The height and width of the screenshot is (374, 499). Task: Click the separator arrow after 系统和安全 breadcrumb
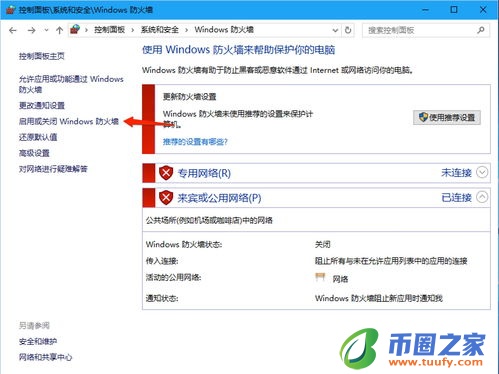[187, 30]
